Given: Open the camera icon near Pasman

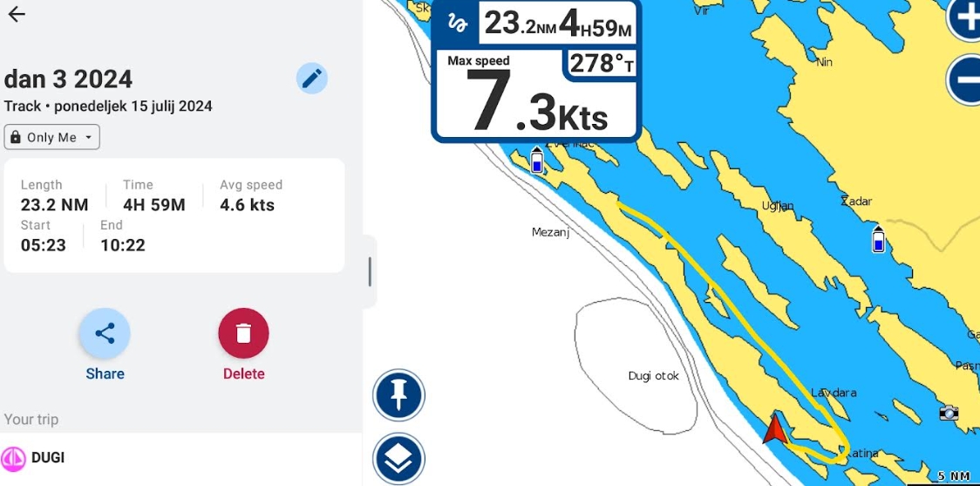Looking at the screenshot, I should tap(949, 412).
